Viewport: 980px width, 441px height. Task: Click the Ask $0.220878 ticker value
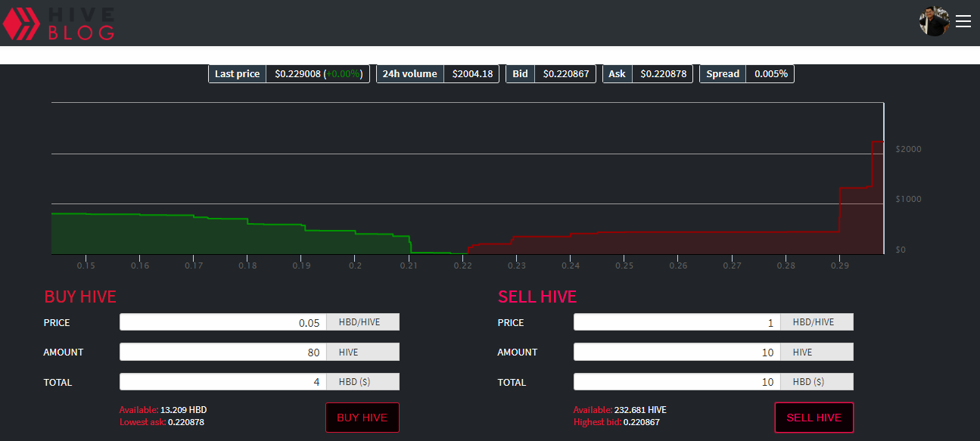coord(664,74)
